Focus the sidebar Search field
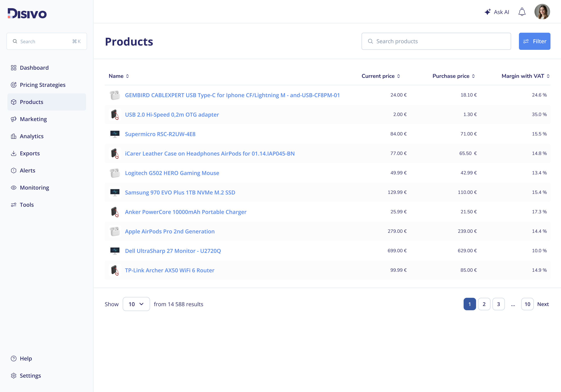This screenshot has width=561, height=392. tap(47, 41)
